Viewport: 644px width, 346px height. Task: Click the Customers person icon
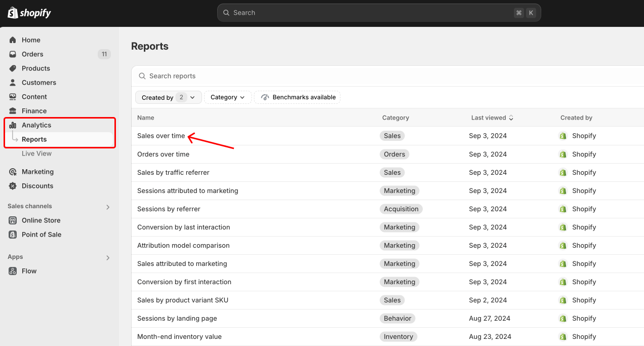coord(13,83)
